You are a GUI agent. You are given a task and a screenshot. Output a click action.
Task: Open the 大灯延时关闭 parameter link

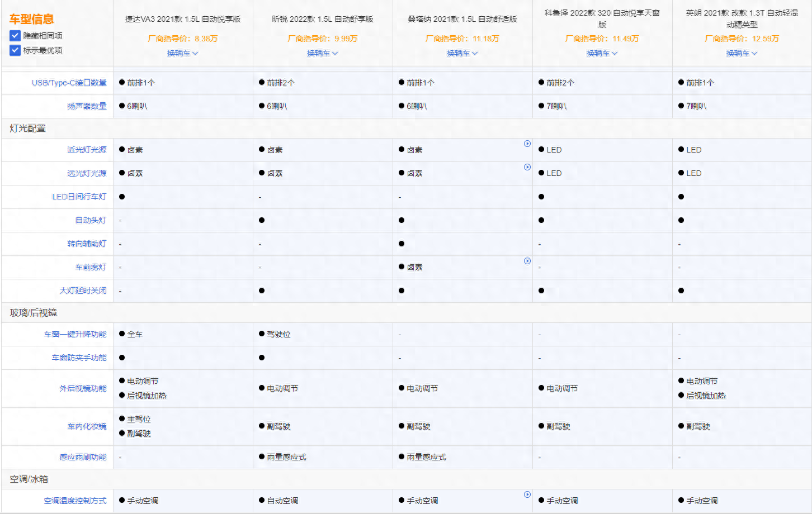tap(83, 291)
